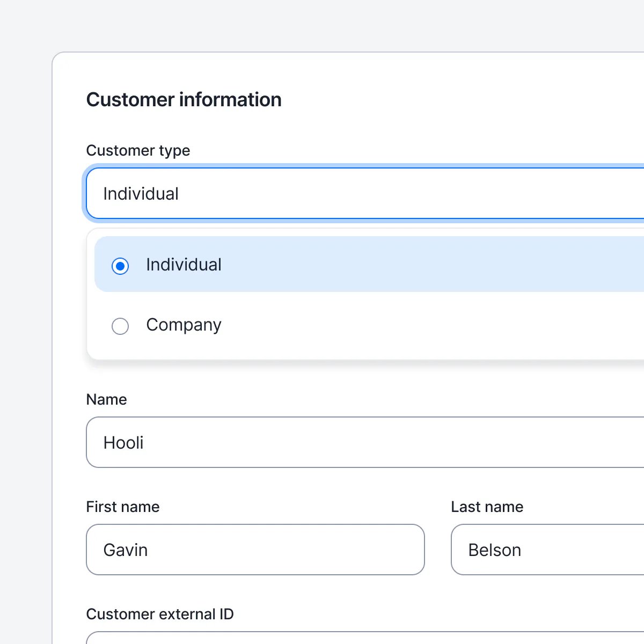Image resolution: width=644 pixels, height=644 pixels.
Task: Click the Customer information heading
Action: pos(184,100)
